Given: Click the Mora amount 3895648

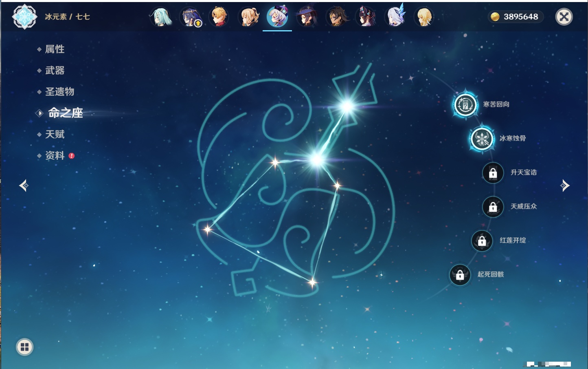Looking at the screenshot, I should [521, 17].
